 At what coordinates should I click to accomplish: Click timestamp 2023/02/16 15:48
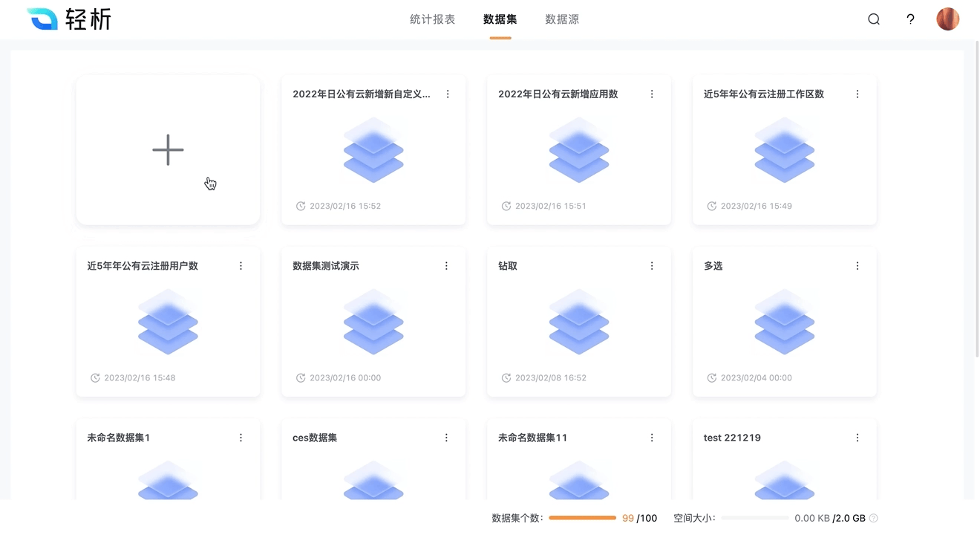140,378
